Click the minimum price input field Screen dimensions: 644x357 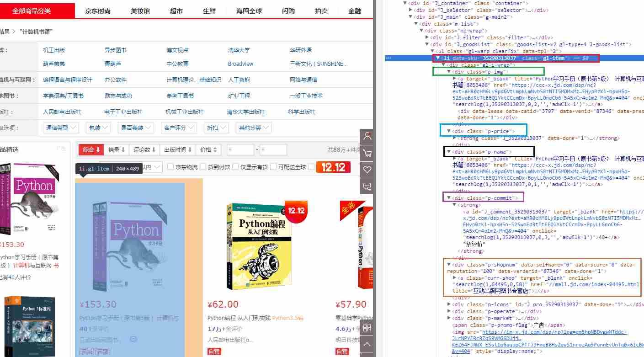240,150
